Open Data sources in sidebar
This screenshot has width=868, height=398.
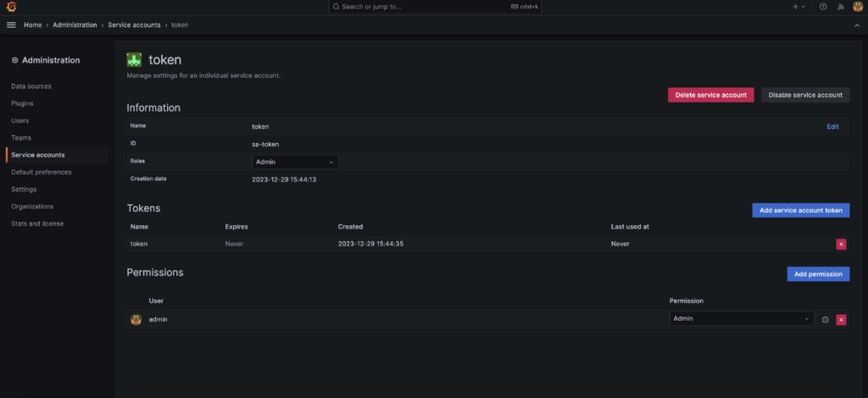[31, 86]
